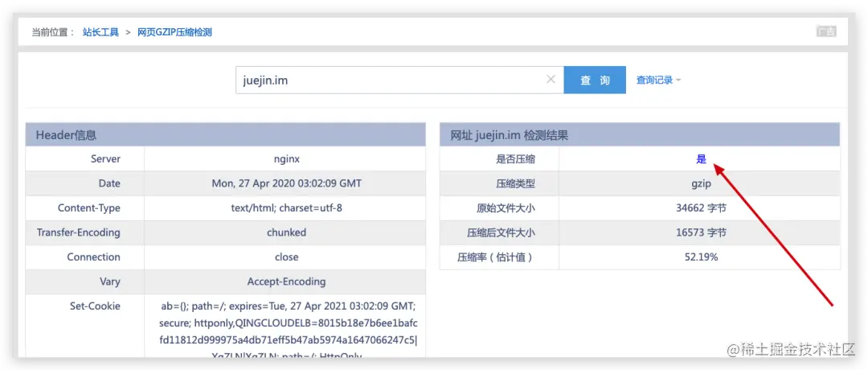Click the 压缩率（估计值）row label
Screen dimensions: 868x370
click(494, 257)
